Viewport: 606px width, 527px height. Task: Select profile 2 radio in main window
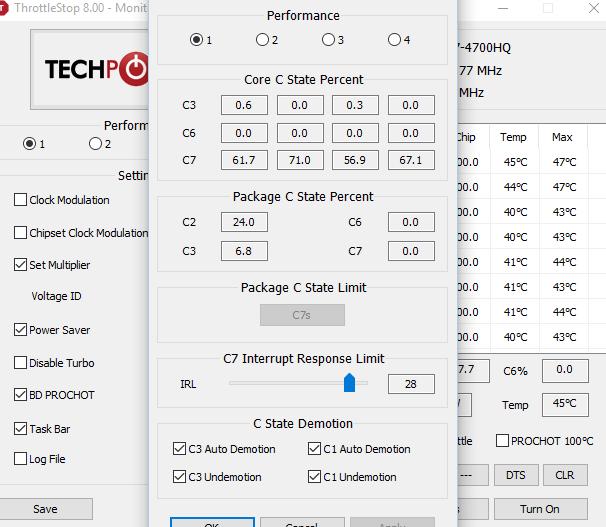point(95,143)
